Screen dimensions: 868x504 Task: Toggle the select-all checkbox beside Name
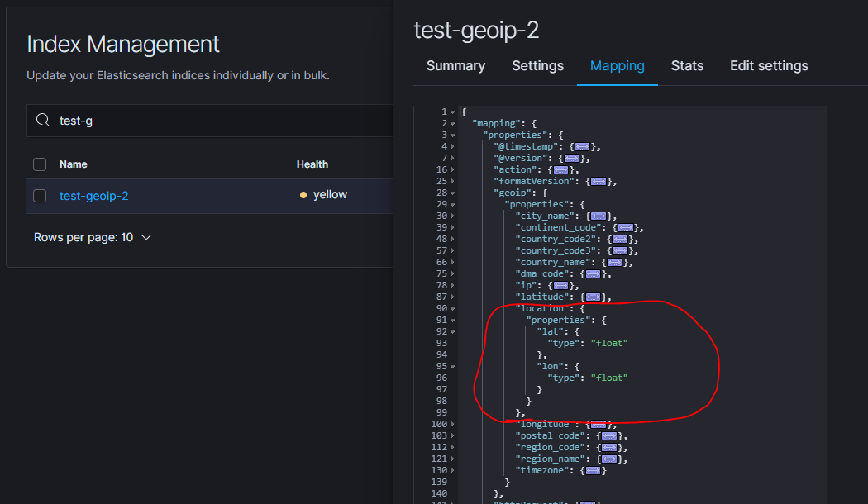pos(40,164)
